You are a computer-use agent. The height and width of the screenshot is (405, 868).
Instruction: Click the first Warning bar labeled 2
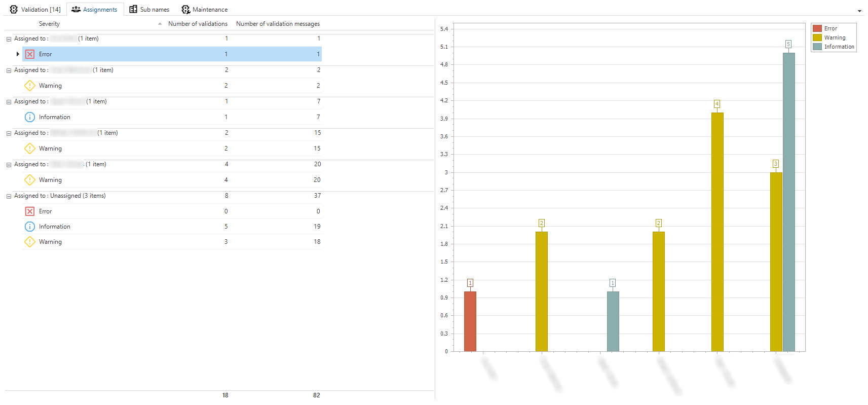(541, 291)
